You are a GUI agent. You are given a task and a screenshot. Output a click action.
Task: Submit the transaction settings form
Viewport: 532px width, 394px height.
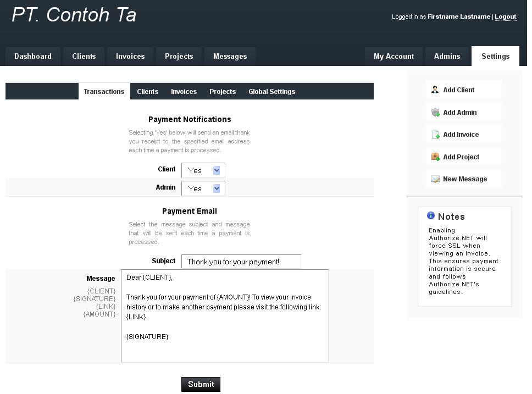click(201, 384)
